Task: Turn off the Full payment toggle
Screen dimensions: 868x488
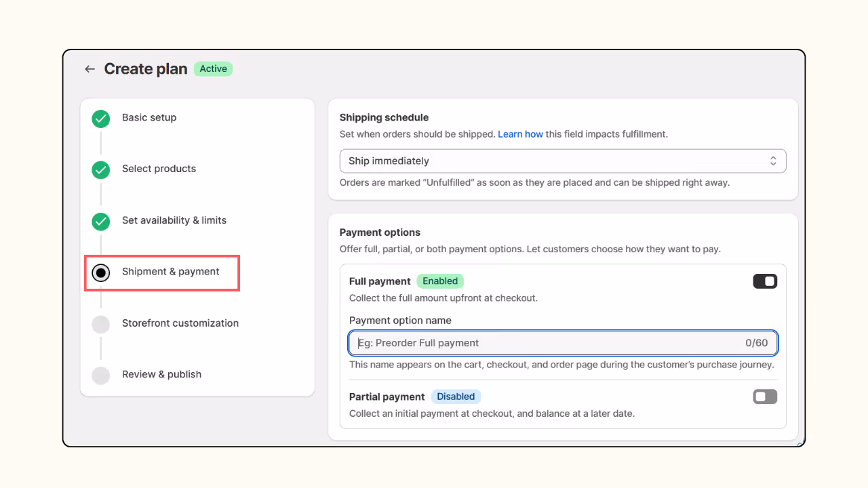Action: [x=765, y=281]
